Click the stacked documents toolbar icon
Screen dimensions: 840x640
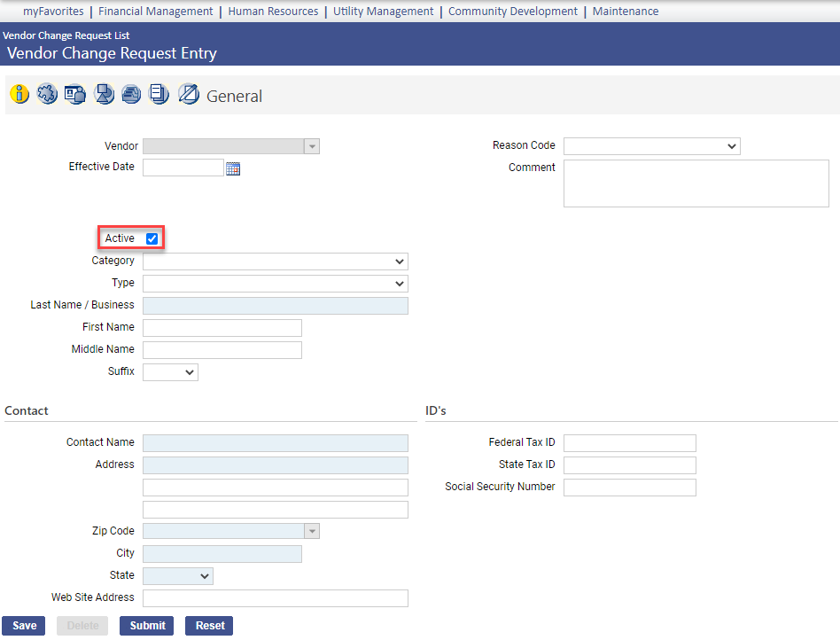tap(159, 94)
